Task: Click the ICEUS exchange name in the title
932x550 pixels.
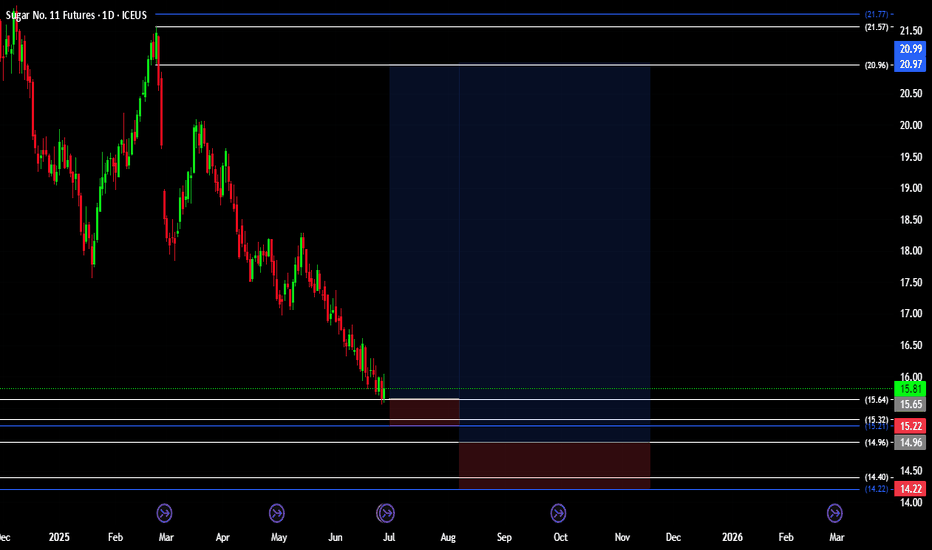Action: 134,15
